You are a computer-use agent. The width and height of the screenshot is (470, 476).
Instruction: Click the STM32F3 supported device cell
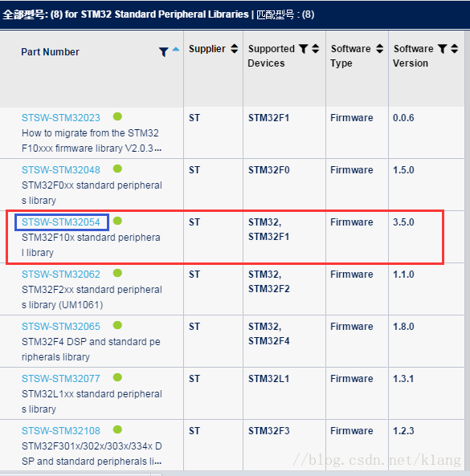(x=269, y=431)
